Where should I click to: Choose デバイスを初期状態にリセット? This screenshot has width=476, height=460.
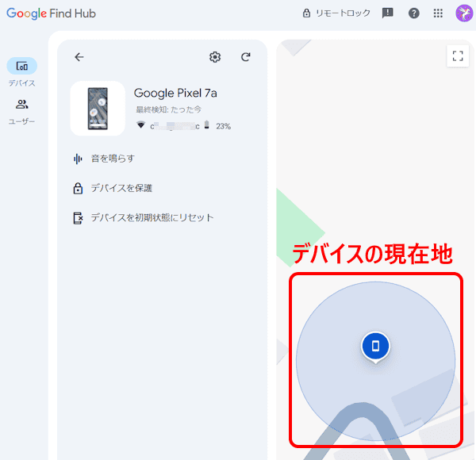pyautogui.click(x=152, y=218)
